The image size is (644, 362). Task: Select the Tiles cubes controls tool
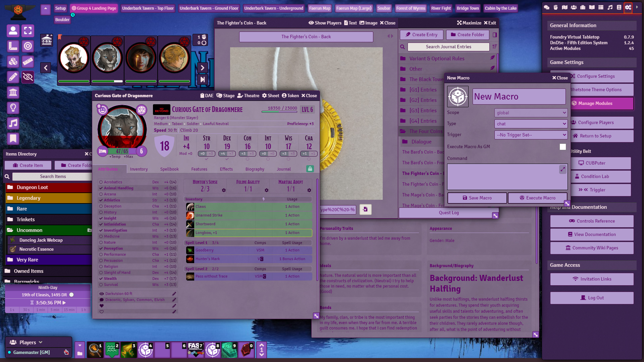[13, 62]
